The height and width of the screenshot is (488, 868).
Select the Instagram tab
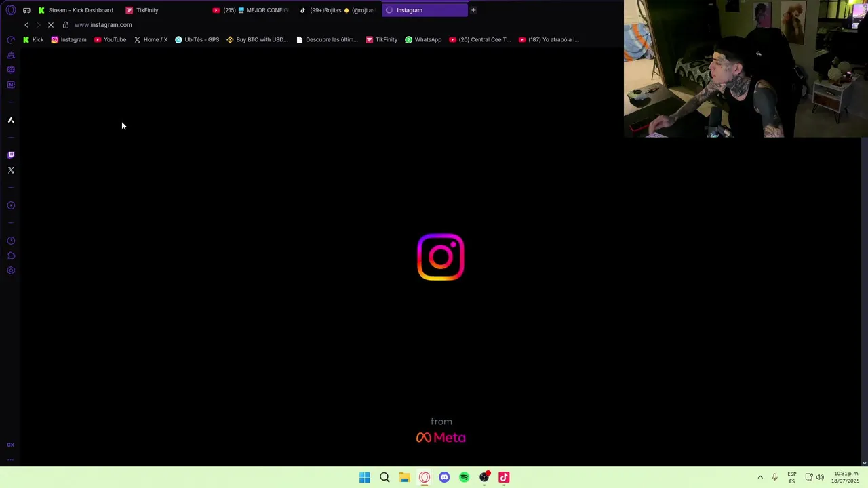425,10
